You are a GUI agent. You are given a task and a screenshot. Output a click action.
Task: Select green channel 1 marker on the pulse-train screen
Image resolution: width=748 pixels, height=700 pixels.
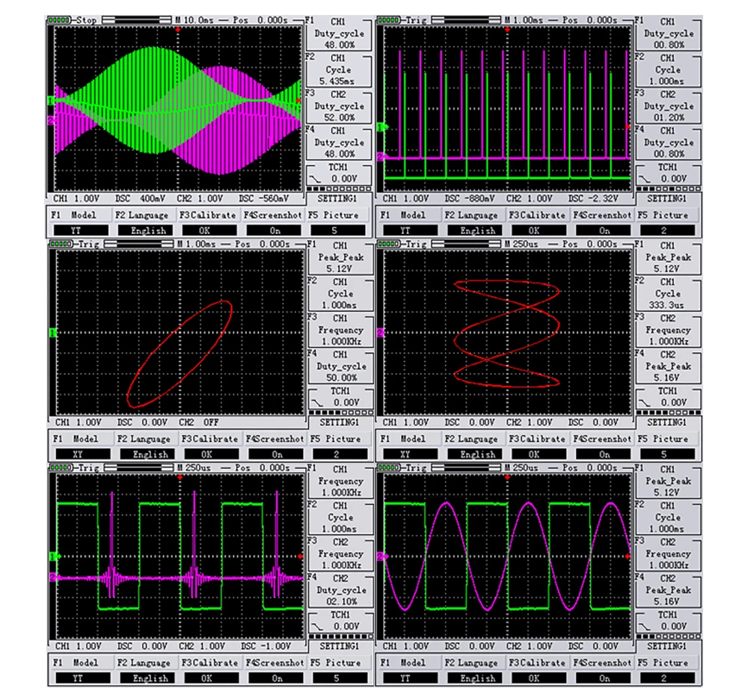coord(381,127)
